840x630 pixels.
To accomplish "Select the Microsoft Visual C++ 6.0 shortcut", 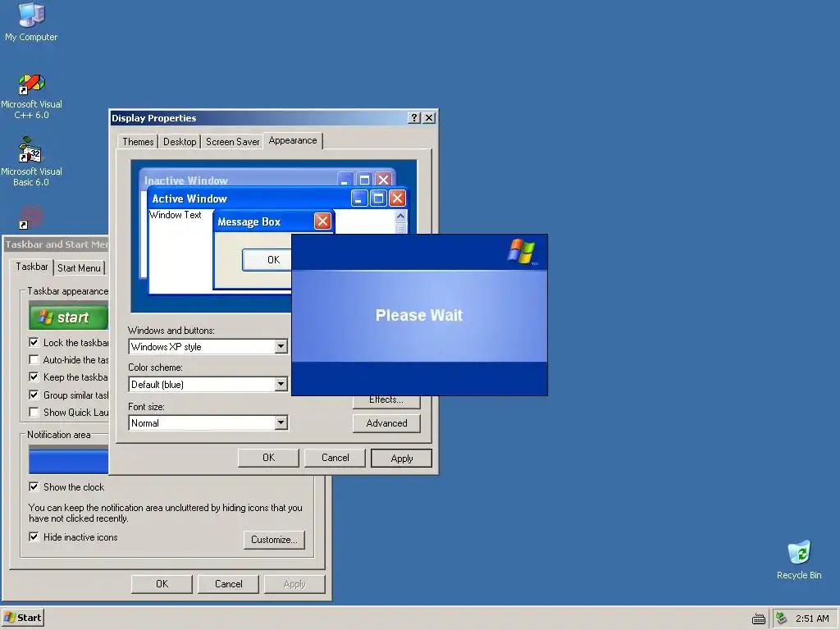I will [31, 97].
